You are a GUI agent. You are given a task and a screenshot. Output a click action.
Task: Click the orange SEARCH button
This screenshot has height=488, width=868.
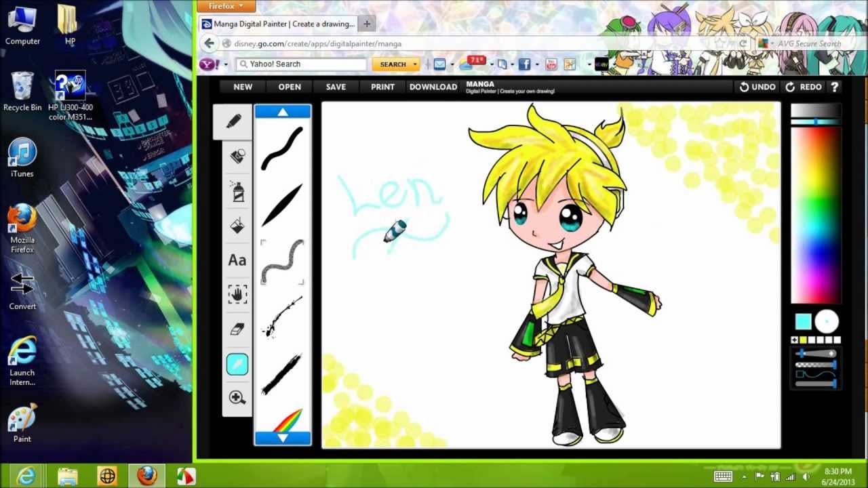(x=393, y=64)
